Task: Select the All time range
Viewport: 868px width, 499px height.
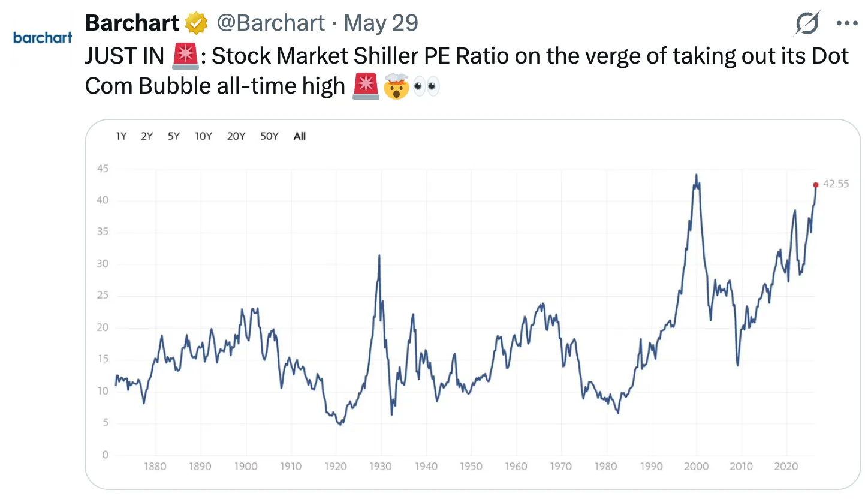Action: pyautogui.click(x=300, y=136)
